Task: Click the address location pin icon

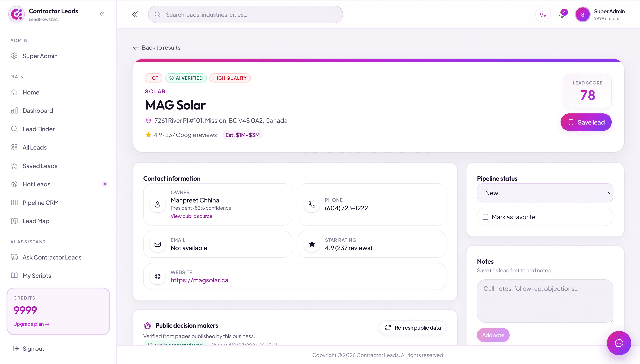Action: point(148,121)
